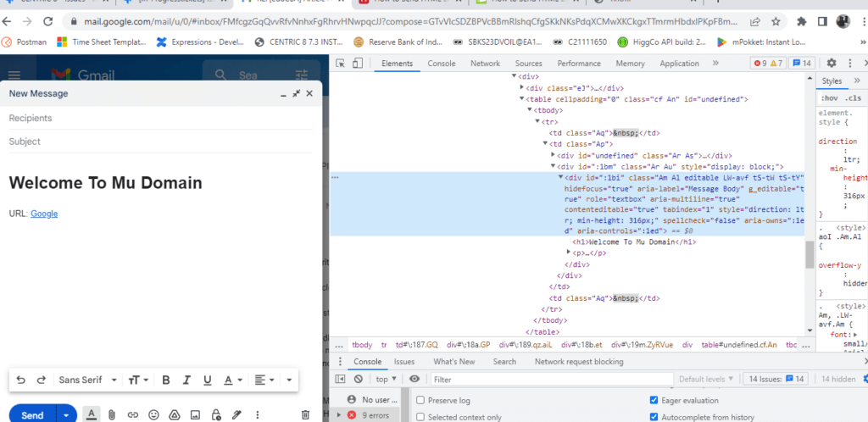Image resolution: width=868 pixels, height=422 pixels.
Task: Open the Memory tab
Action: 630,64
